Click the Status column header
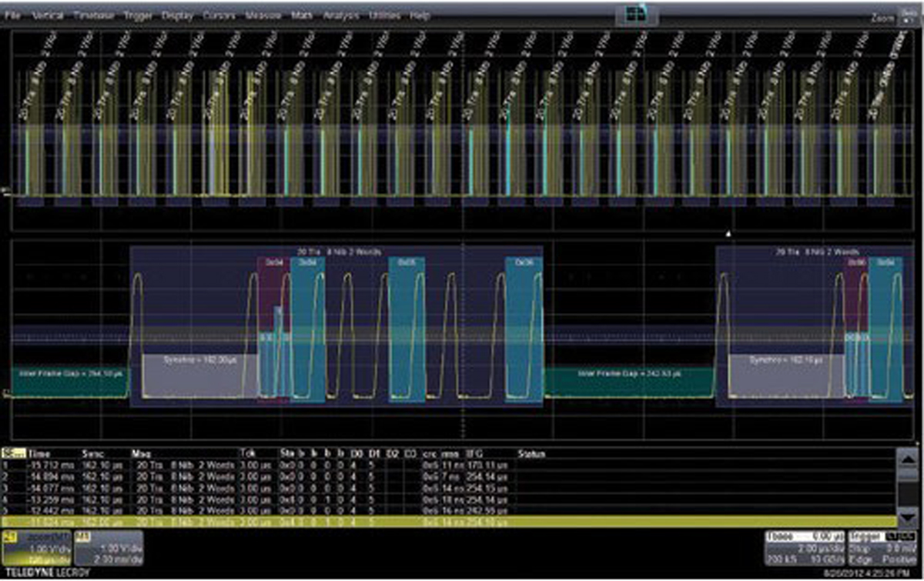 (531, 454)
